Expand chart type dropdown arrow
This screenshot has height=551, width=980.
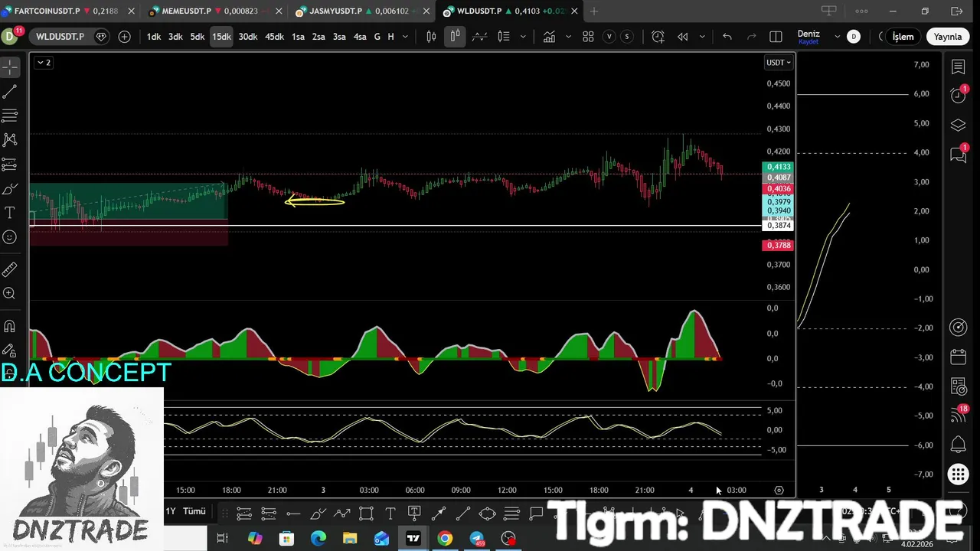[x=523, y=37]
